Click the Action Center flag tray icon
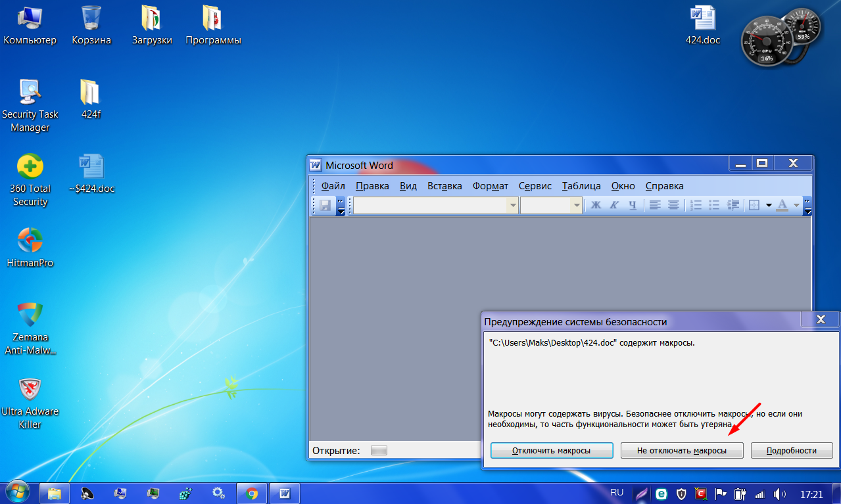Image resolution: width=841 pixels, height=504 pixels. (x=721, y=493)
